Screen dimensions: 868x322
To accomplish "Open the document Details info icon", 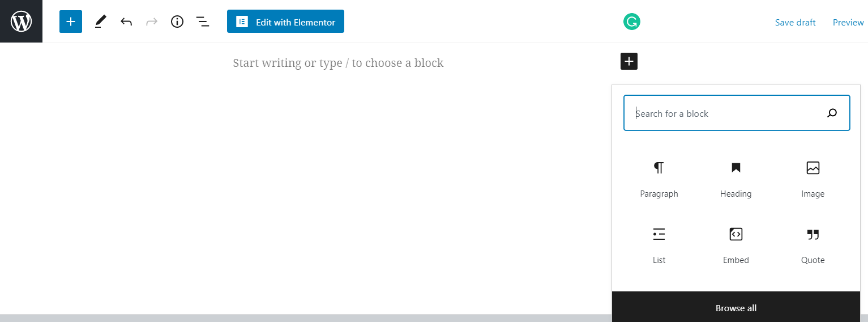I will click(177, 22).
